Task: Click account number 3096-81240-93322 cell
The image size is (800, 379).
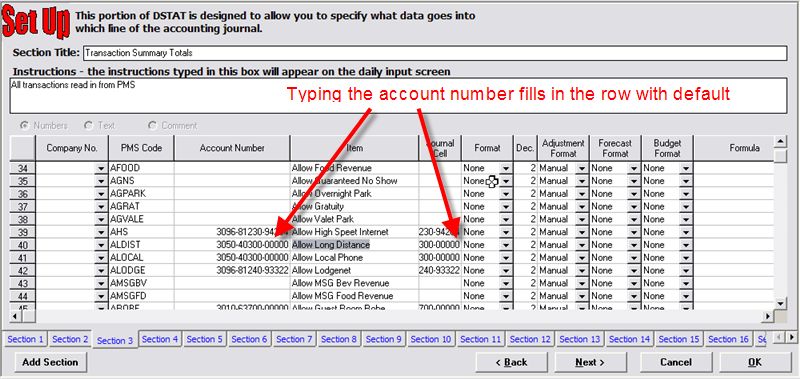Action: coord(232,270)
